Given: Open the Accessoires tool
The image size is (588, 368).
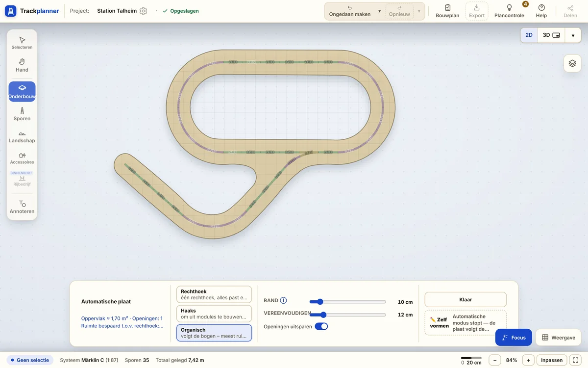Looking at the screenshot, I should [22, 158].
